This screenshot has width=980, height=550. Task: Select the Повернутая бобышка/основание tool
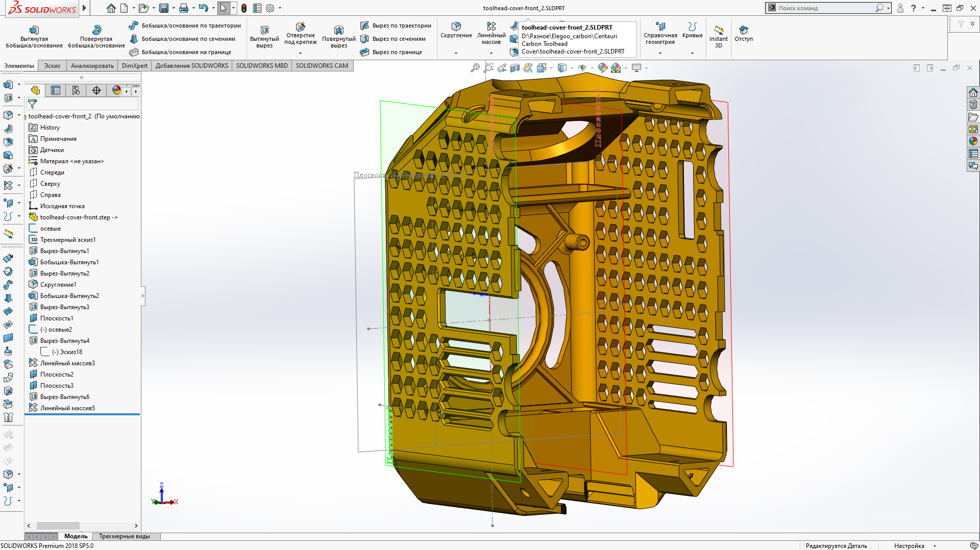pos(96,37)
